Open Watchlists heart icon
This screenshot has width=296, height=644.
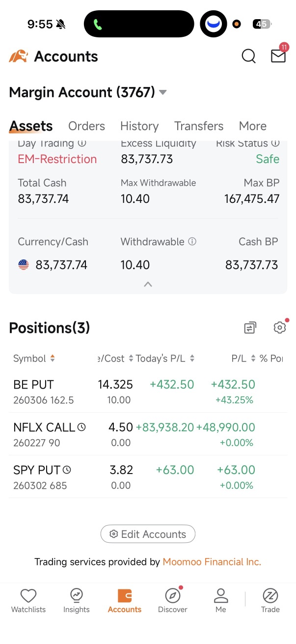click(x=28, y=596)
